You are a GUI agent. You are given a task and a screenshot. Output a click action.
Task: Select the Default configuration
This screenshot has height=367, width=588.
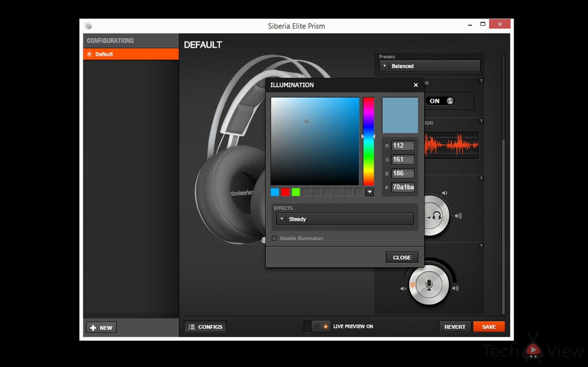[x=131, y=54]
